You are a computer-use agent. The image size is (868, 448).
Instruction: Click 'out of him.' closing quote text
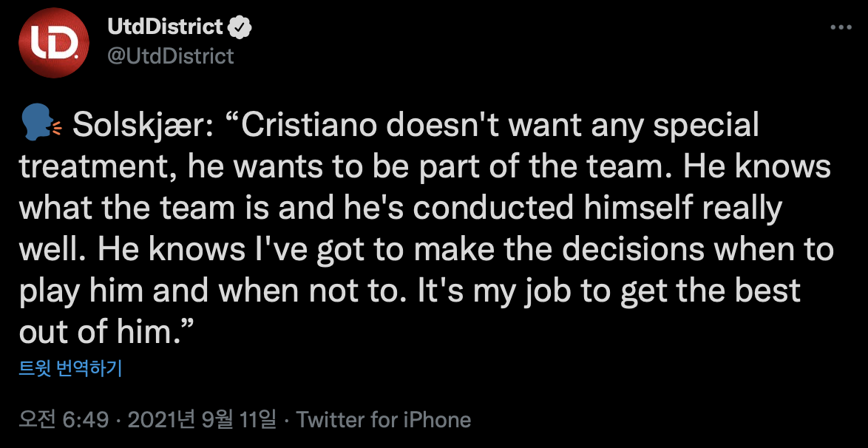coord(105,333)
